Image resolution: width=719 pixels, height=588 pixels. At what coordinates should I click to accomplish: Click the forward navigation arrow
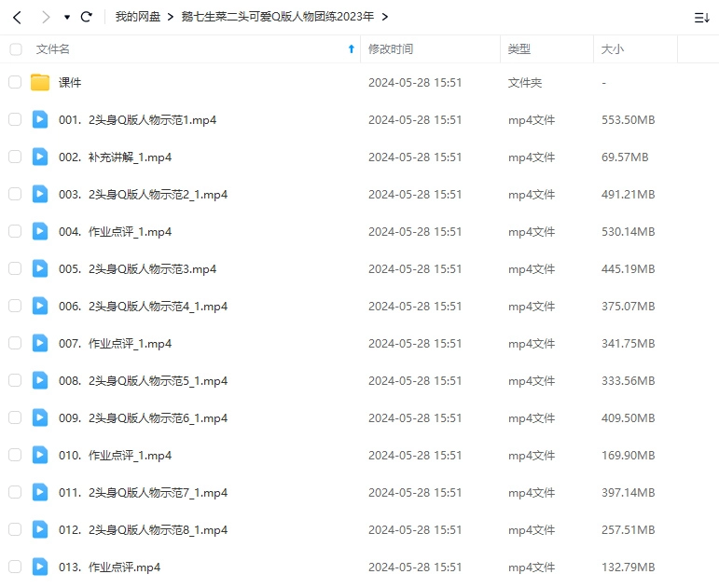click(46, 17)
